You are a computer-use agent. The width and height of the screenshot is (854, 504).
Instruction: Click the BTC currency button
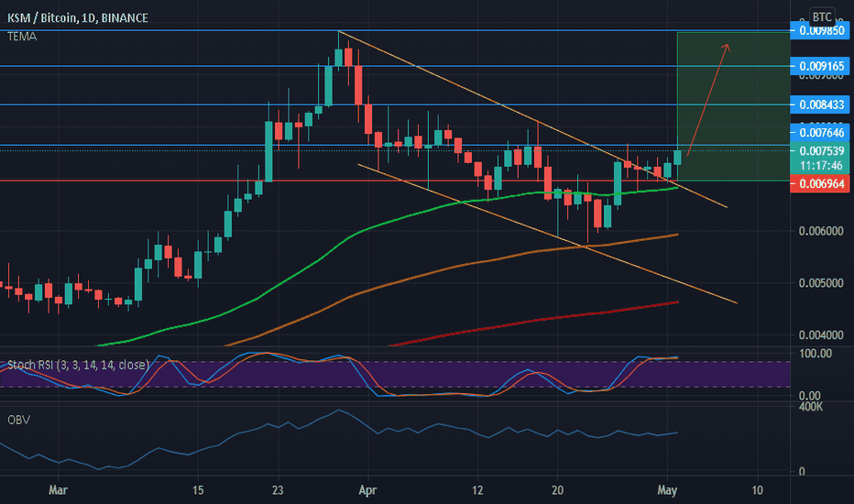point(822,16)
